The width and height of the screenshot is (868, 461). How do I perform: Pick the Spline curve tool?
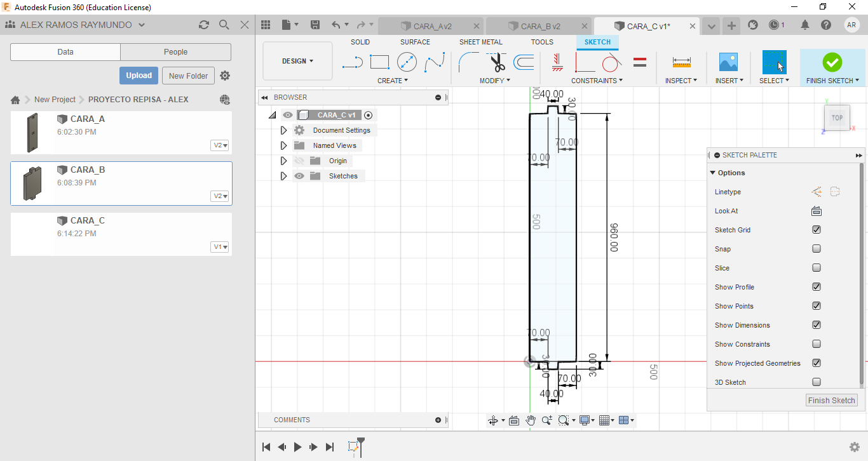(x=435, y=62)
